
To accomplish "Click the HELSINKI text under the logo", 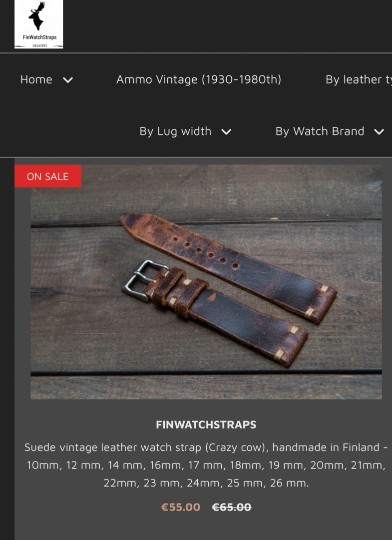I will pyautogui.click(x=39, y=45).
